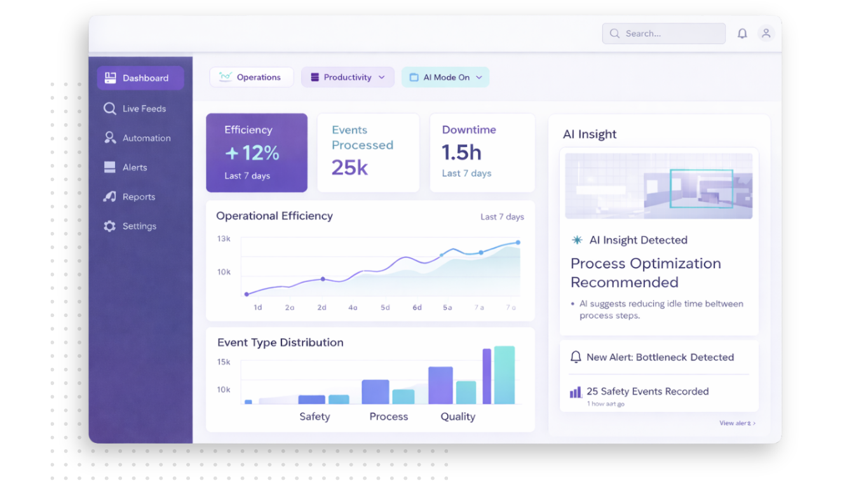Screen dimensions: 868x488
Task: Click the Settings gear icon
Action: pyautogui.click(x=109, y=226)
